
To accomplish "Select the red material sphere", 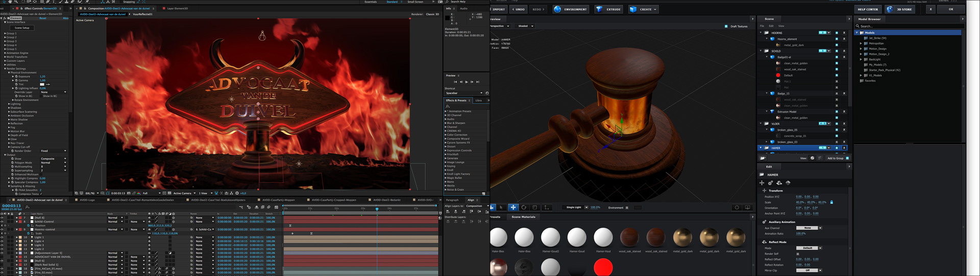I will 603,267.
